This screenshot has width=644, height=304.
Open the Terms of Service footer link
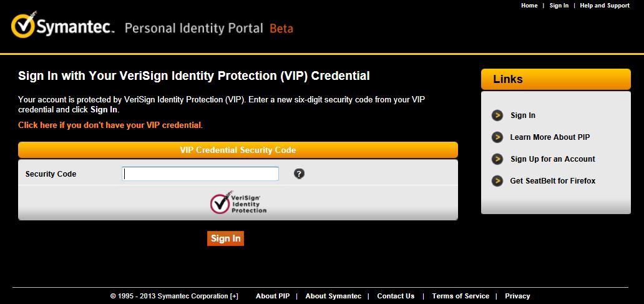coord(461,297)
